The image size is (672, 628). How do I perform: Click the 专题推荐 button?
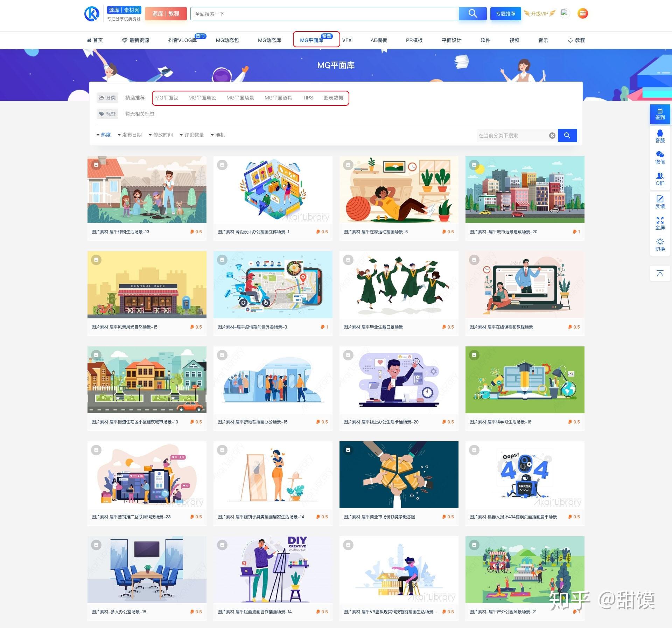coord(505,14)
